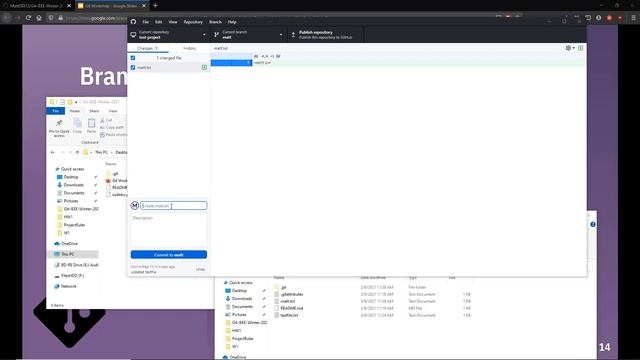640x360 pixels.
Task: Select Network in Explorer sidebar
Action: [68, 286]
